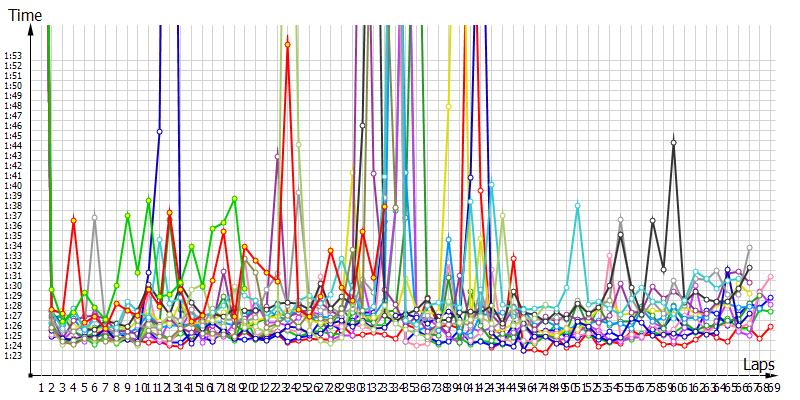Click the 1:47 time axis label

[13, 116]
